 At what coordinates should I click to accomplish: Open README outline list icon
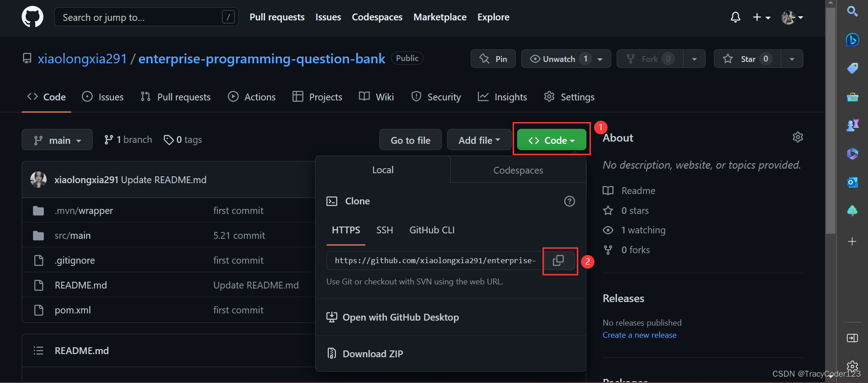point(38,350)
